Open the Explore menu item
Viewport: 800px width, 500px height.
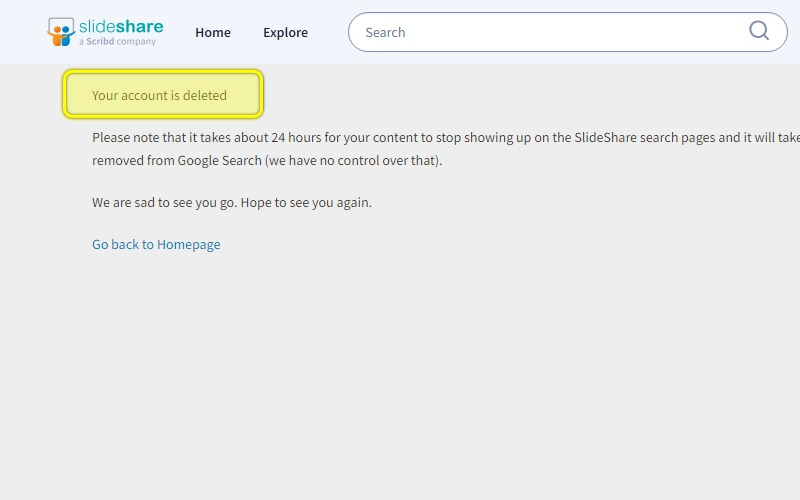tap(285, 32)
